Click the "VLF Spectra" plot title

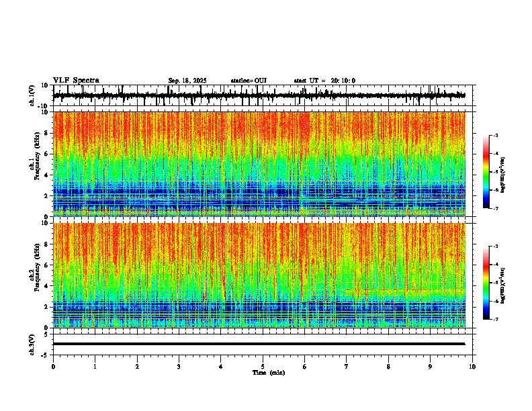point(76,81)
